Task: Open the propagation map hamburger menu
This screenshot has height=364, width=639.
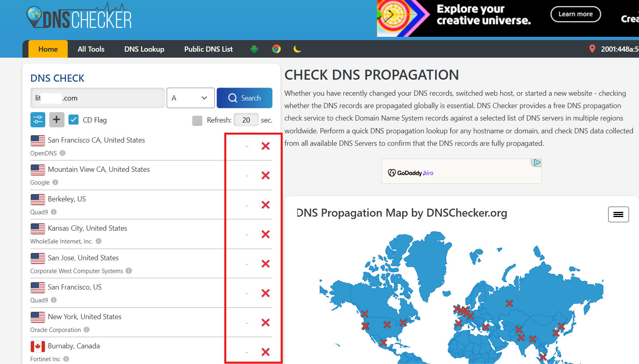Action: 618,214
